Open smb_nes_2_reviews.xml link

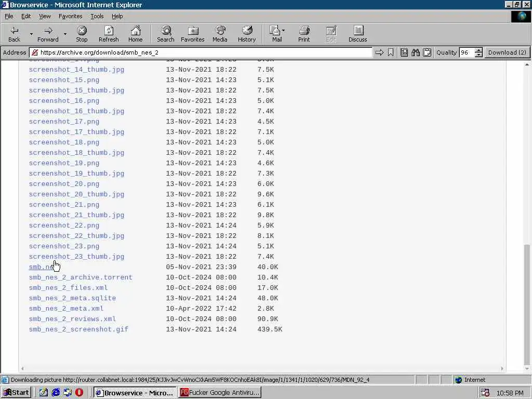[x=72, y=319]
